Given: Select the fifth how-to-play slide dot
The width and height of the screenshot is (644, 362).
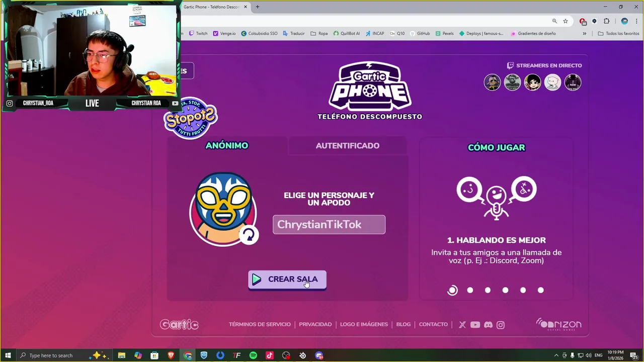Looking at the screenshot, I should tap(523, 290).
